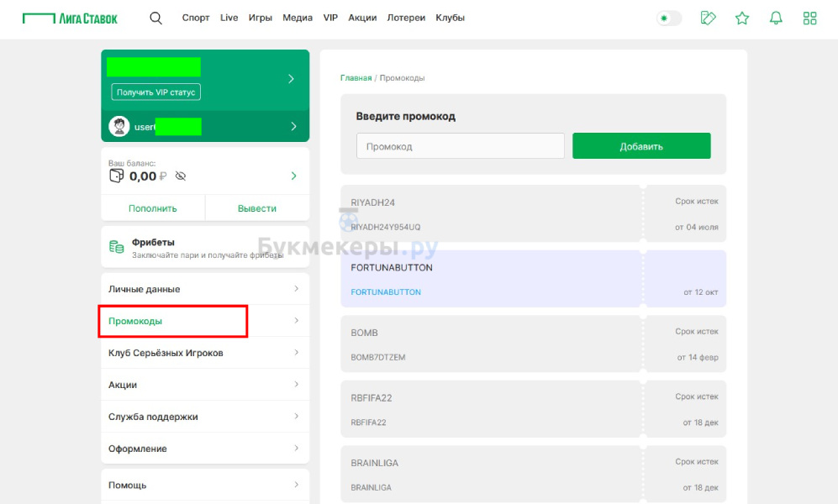838x504 pixels.
Task: Click the Вывести withdraw button
Action: 257,208
